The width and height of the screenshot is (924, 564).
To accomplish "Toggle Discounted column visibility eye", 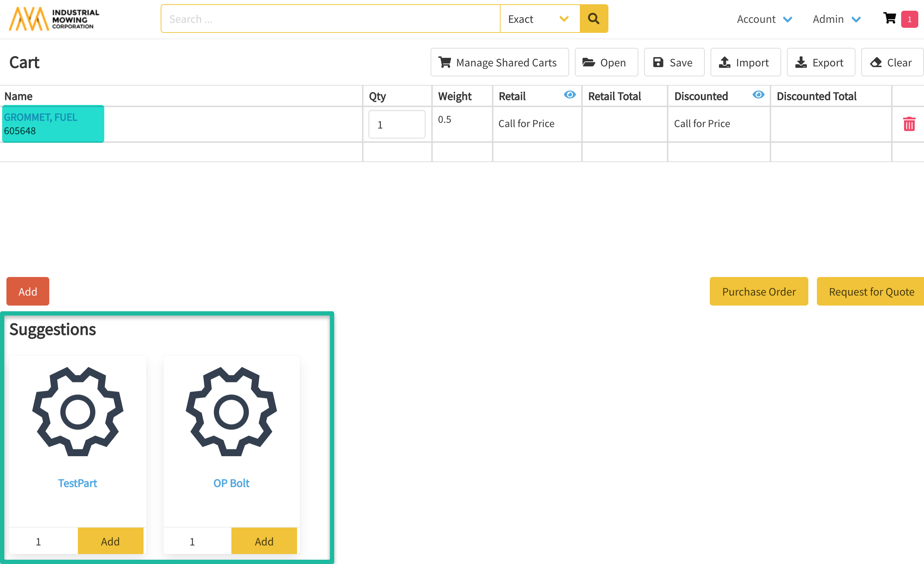I will tap(758, 95).
